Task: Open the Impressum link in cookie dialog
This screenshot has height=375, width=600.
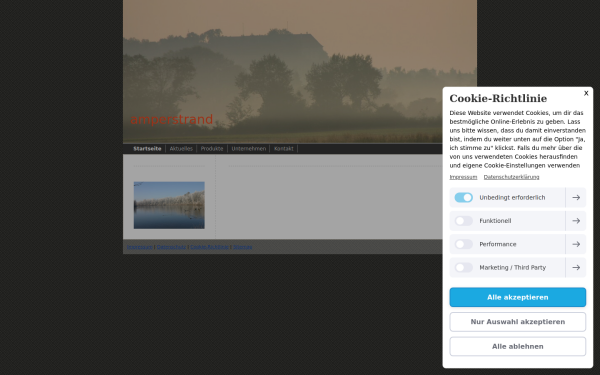Action: (x=463, y=177)
